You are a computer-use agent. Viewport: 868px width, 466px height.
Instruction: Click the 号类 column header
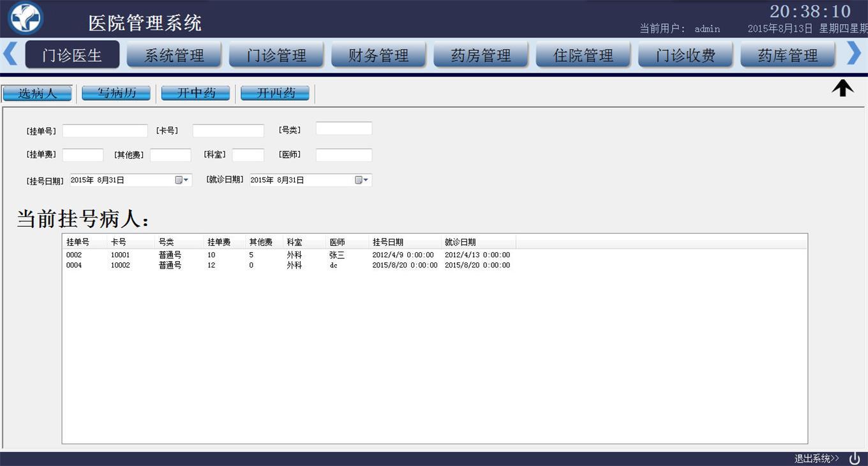pos(179,242)
